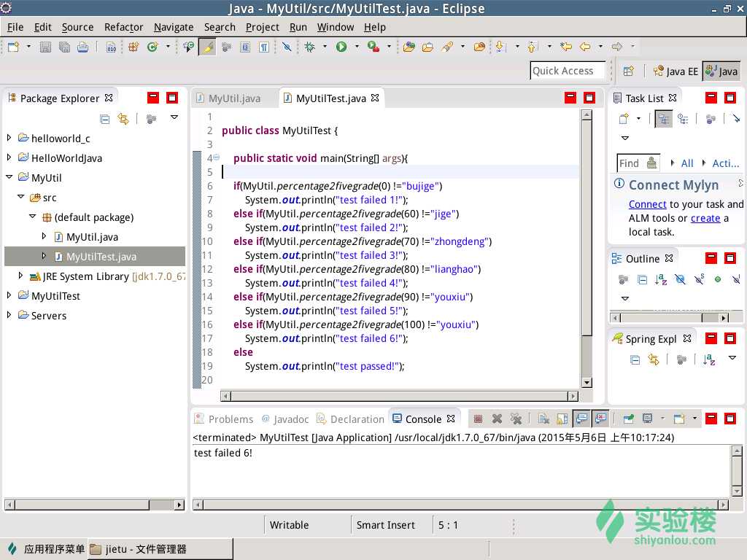Click the create local task link
Image resolution: width=747 pixels, height=560 pixels.
coord(705,218)
